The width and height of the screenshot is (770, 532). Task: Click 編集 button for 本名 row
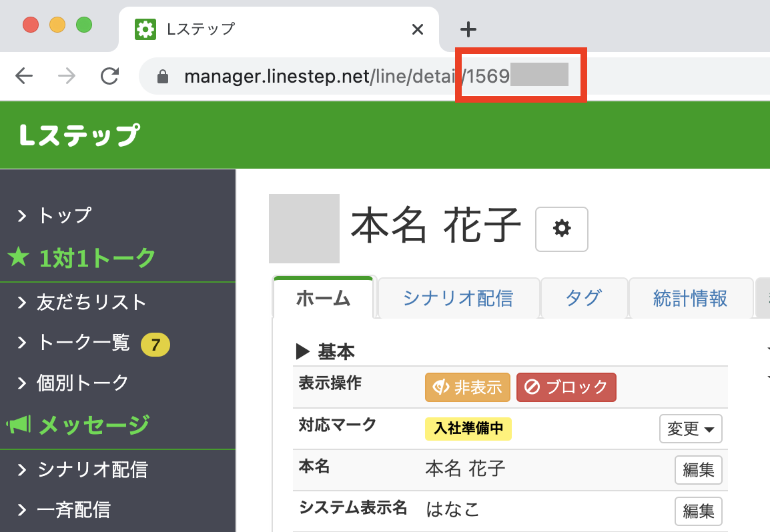tap(698, 470)
